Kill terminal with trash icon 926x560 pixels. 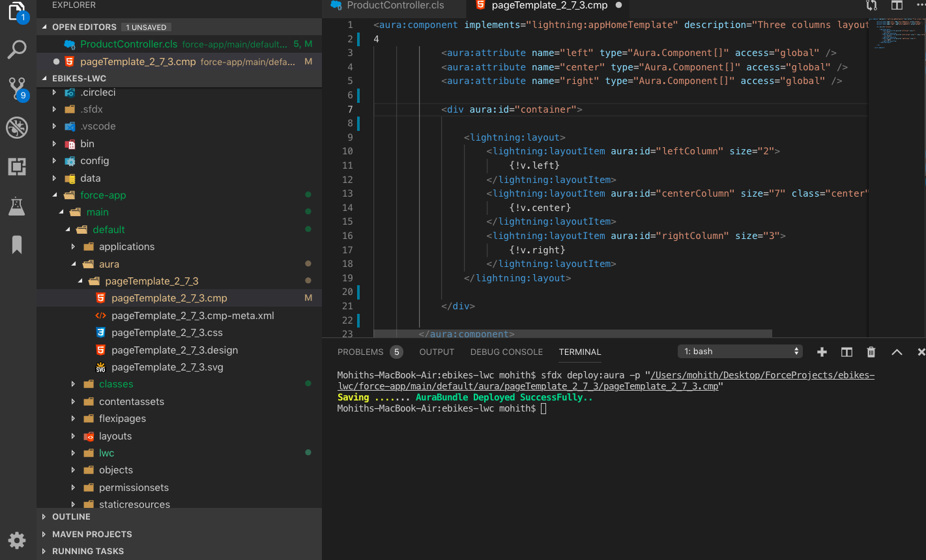click(871, 352)
